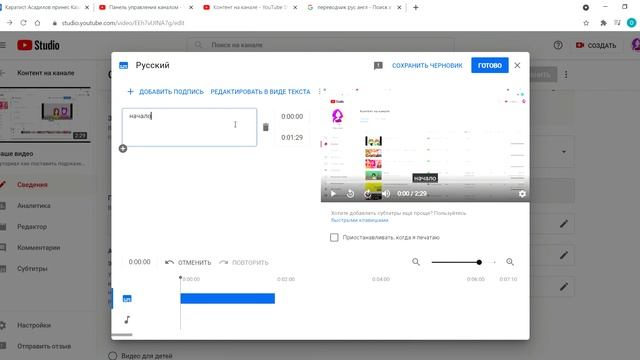Switch to the 'переводчик рус англ' Google tab

(354, 7)
